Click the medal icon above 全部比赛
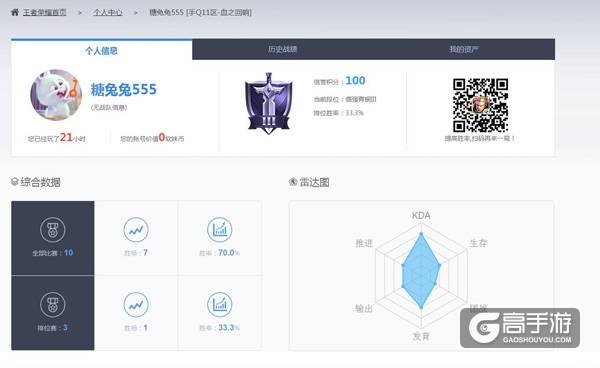 53,230
